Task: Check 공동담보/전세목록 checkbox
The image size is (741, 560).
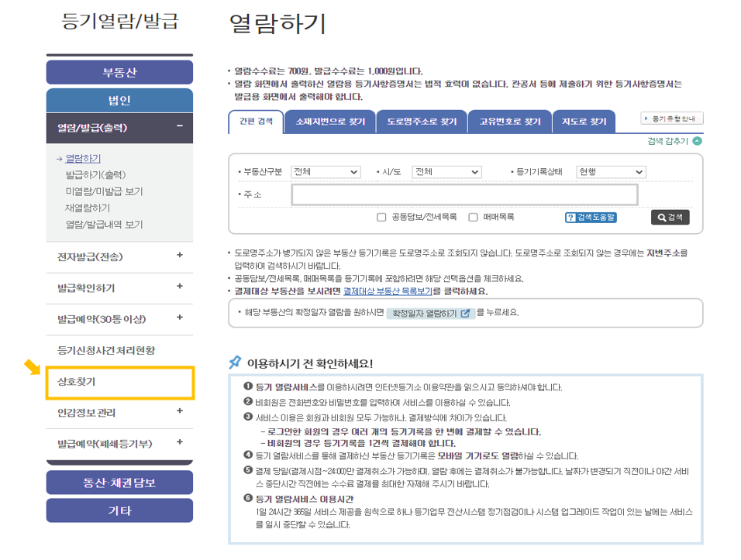Action: [381, 217]
